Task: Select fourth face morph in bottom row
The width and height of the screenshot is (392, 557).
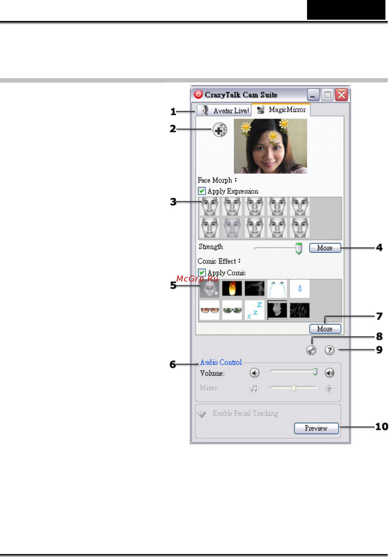Action: [x=277, y=228]
